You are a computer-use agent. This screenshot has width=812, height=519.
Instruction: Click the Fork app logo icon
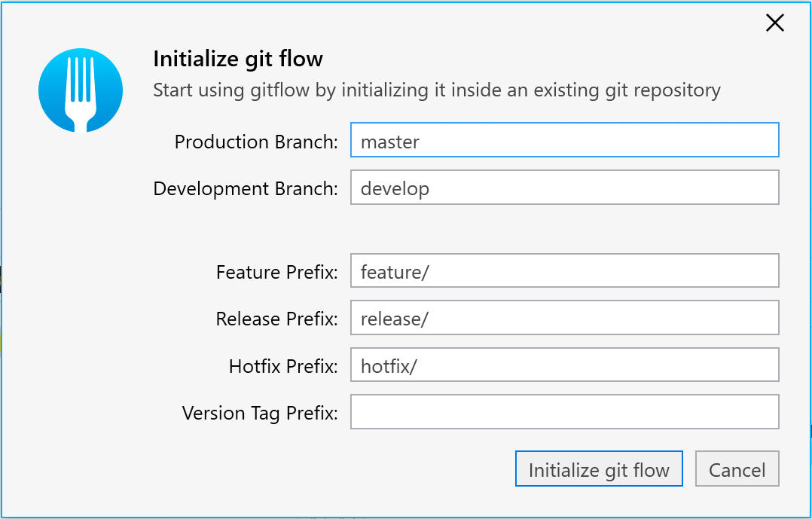pos(81,90)
